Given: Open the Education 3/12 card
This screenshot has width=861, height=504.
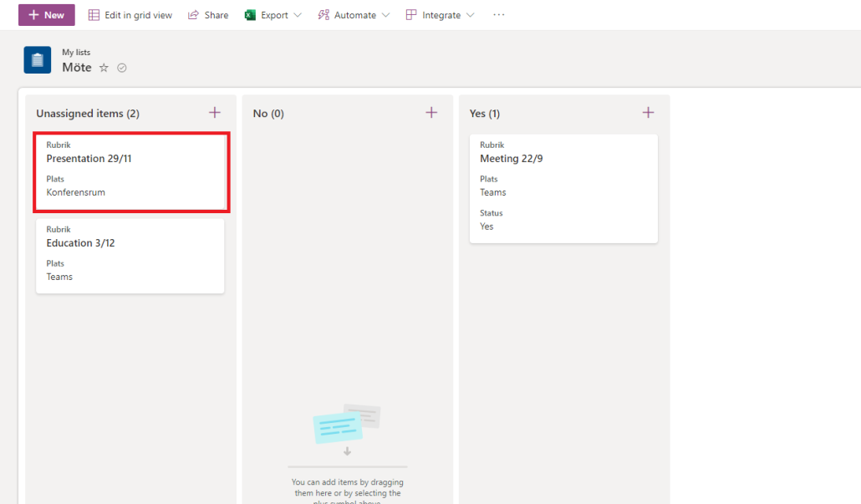Looking at the screenshot, I should pos(130,256).
